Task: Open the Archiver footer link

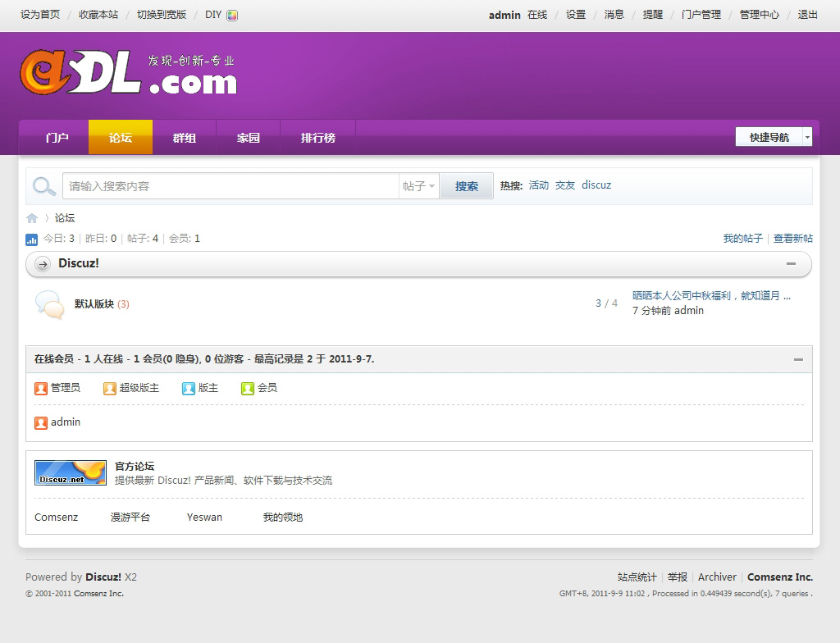Action: pos(717,577)
